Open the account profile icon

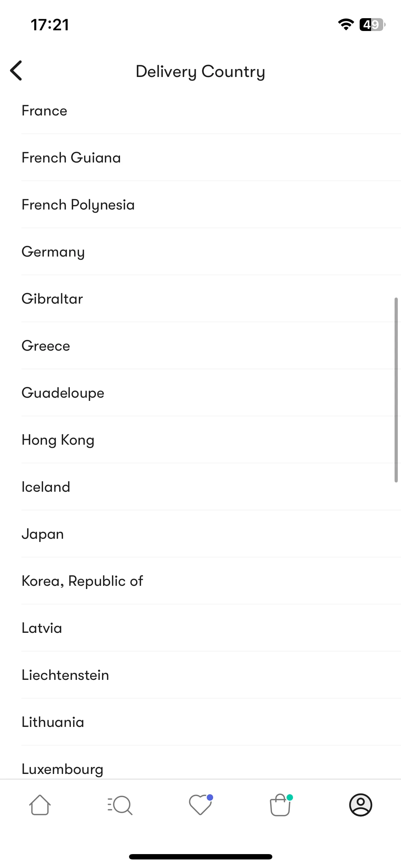coord(361,805)
